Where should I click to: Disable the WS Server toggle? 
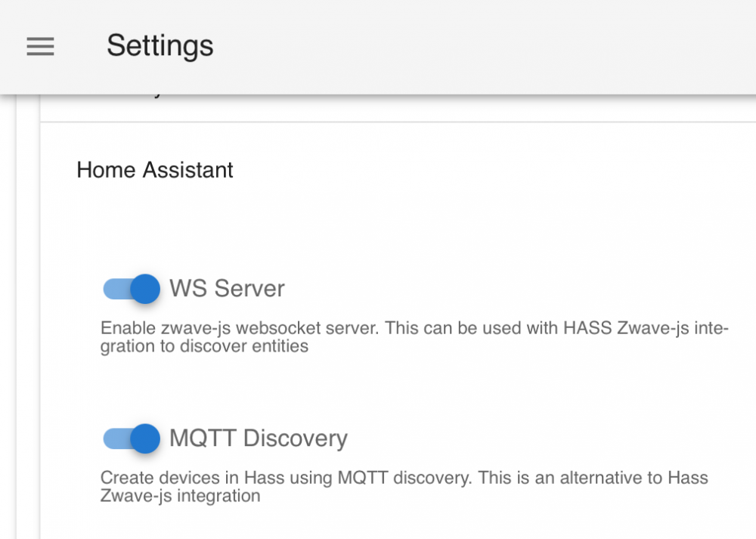[x=132, y=289]
